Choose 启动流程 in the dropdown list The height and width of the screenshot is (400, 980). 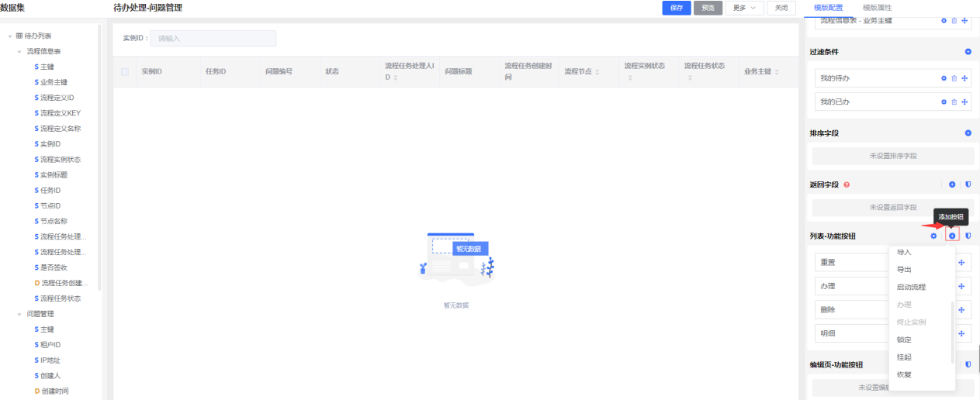point(911,287)
